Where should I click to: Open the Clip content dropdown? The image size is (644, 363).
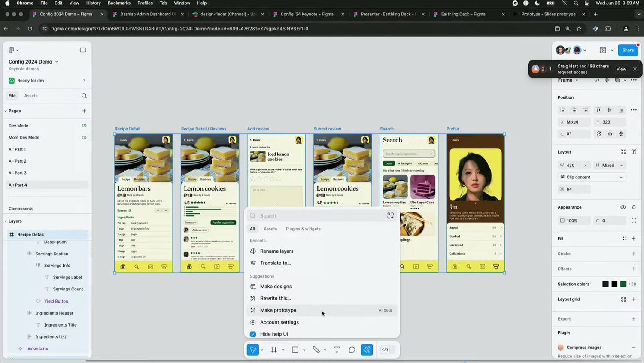592,177
